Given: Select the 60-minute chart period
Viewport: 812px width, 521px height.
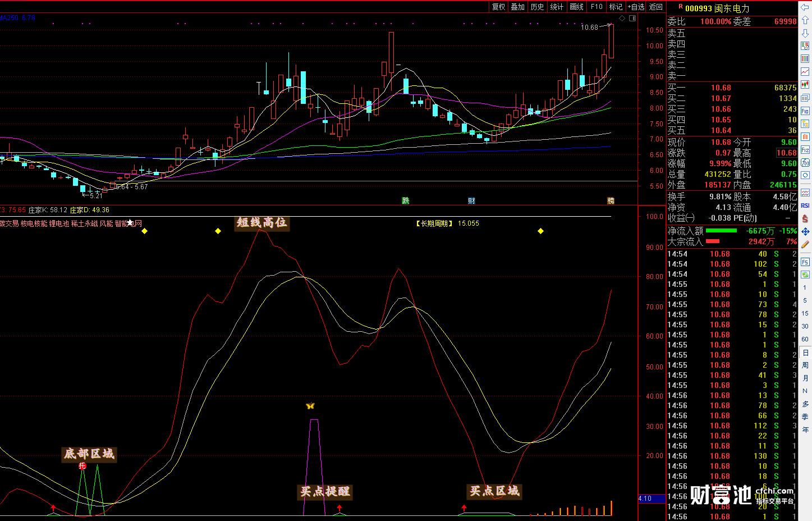Looking at the screenshot, I should click(x=805, y=339).
